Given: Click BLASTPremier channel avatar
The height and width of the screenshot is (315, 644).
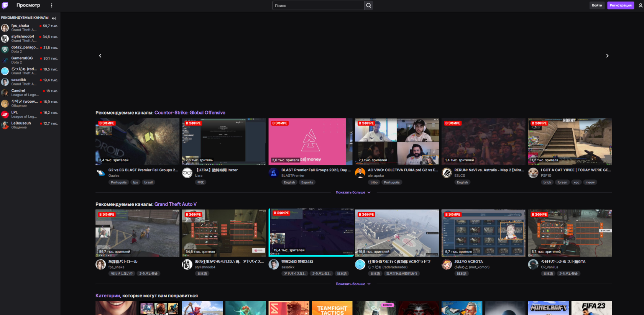Looking at the screenshot, I should tap(274, 173).
